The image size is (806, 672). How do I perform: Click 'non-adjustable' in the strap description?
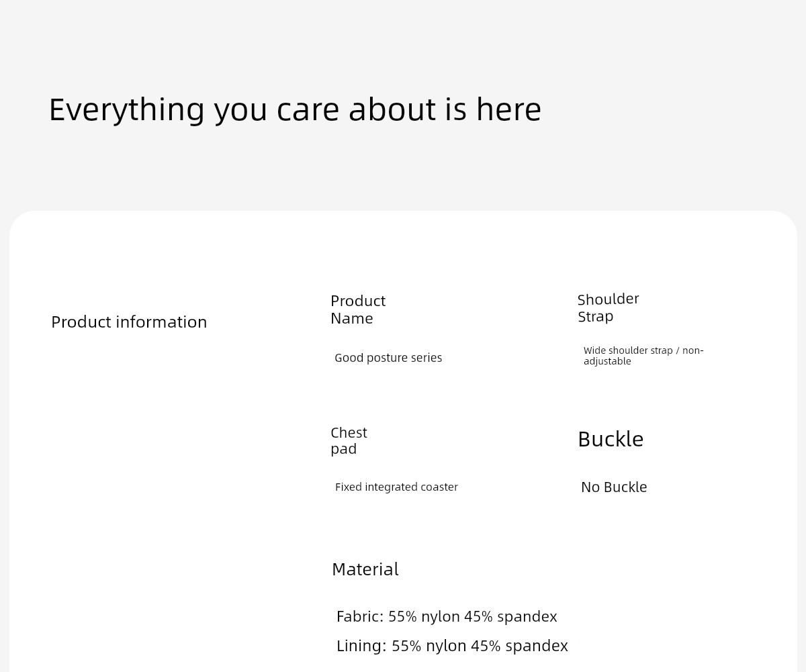[643, 356]
